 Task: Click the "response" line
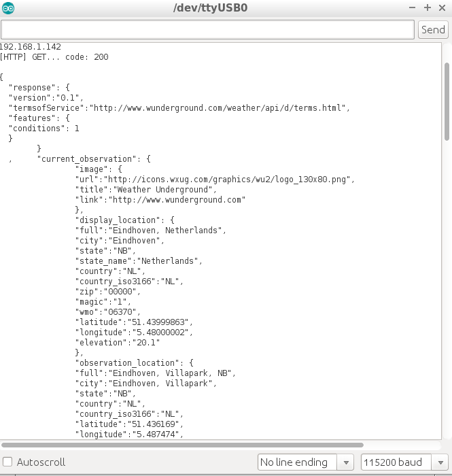coord(39,88)
